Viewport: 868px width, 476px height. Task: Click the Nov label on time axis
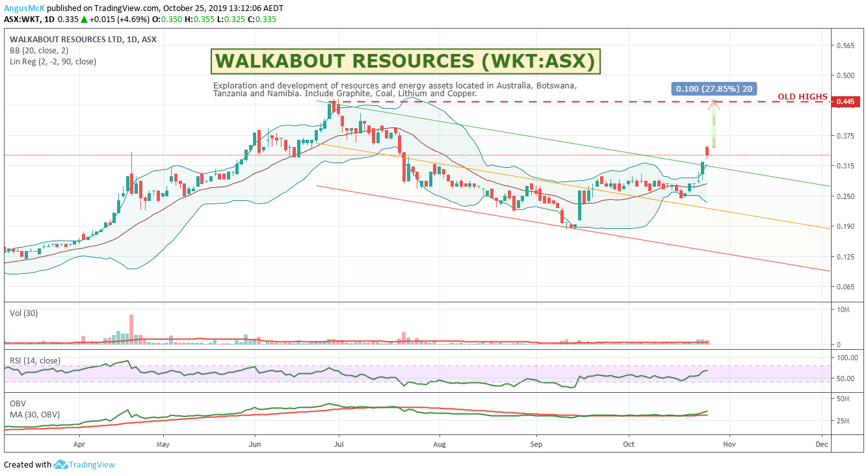[730, 445]
